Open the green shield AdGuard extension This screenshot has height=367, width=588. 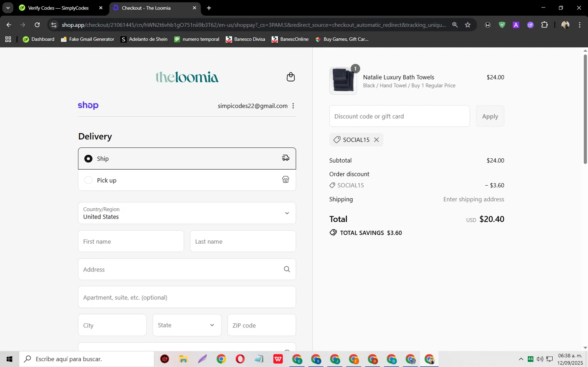[x=502, y=25]
